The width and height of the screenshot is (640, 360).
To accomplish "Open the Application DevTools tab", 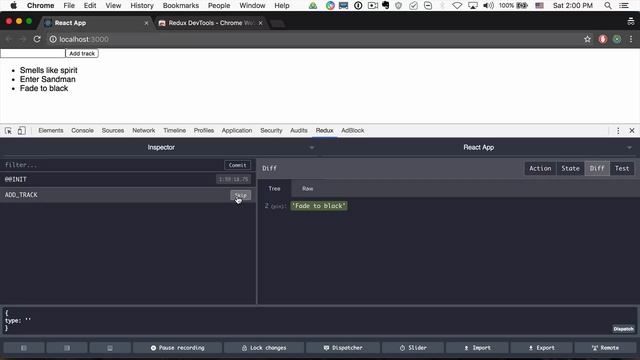I will pyautogui.click(x=237, y=131).
